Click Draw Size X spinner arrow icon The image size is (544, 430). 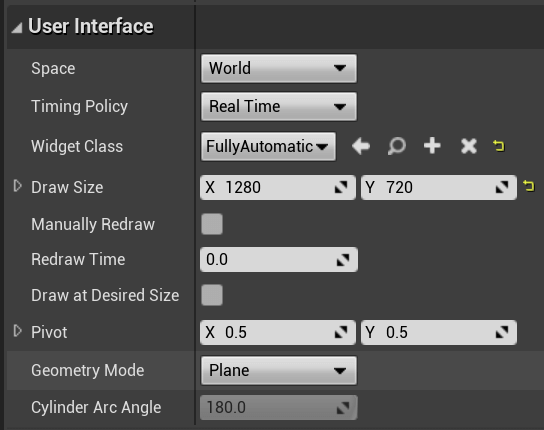pyautogui.click(x=341, y=187)
